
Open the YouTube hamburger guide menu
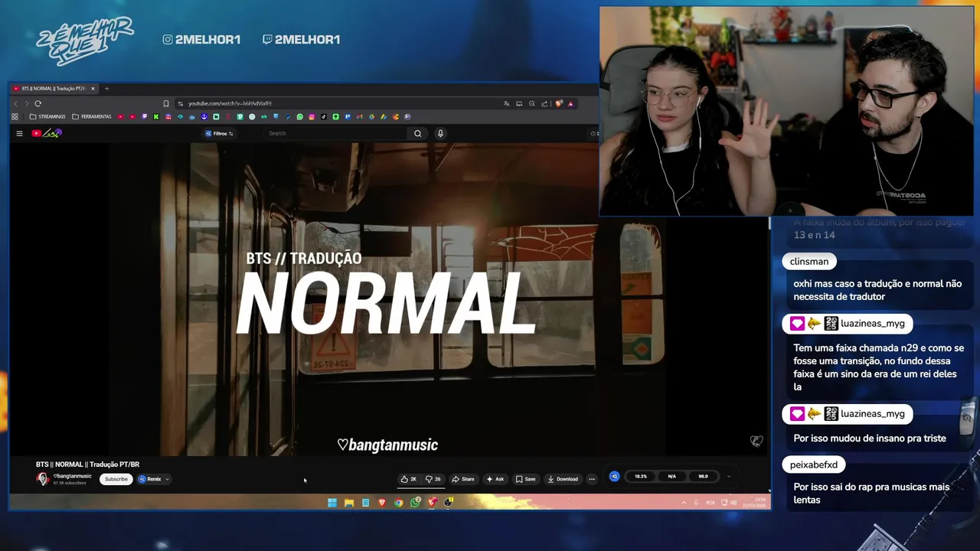(19, 133)
